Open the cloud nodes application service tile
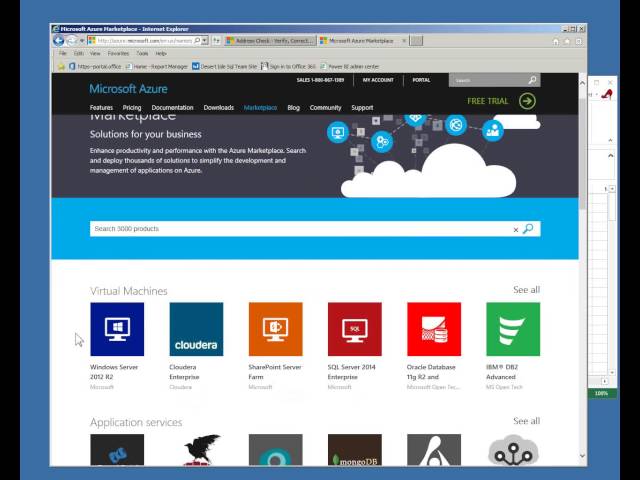The image size is (640, 480). pos(513,450)
